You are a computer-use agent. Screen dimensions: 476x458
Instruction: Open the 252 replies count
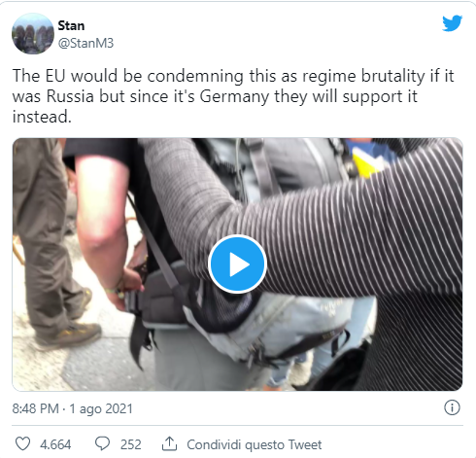point(131,444)
